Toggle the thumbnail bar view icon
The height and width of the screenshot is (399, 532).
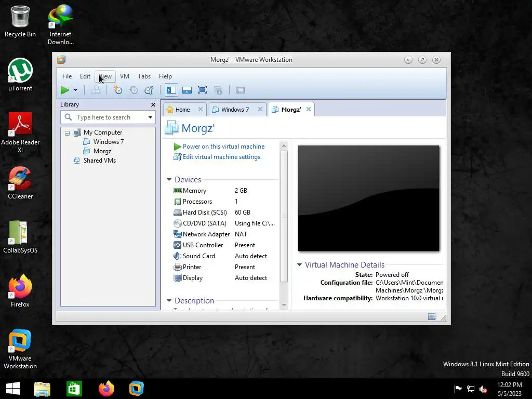[x=187, y=90]
